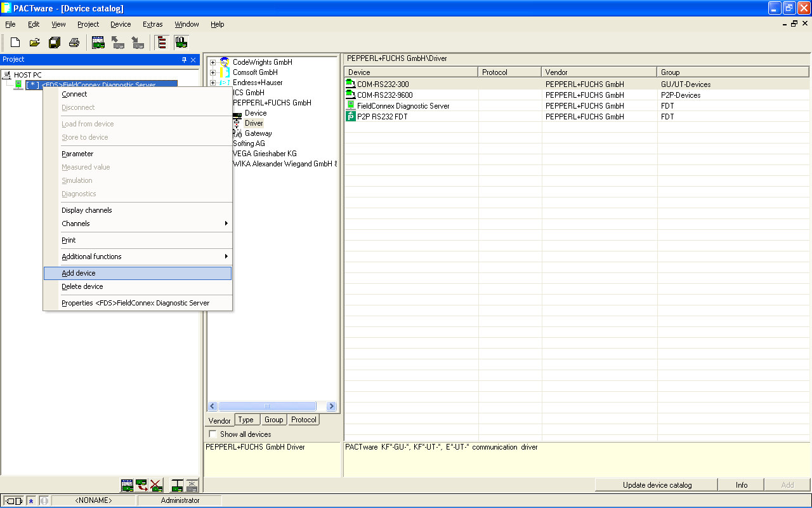
Task: Click the right arrow of vendor tree scrollbar
Action: 331,406
